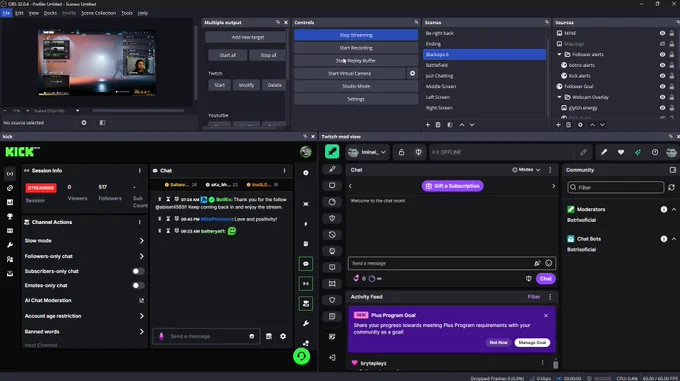Open Kick chat settings gear icon
The width and height of the screenshot is (680, 381).
283,336
